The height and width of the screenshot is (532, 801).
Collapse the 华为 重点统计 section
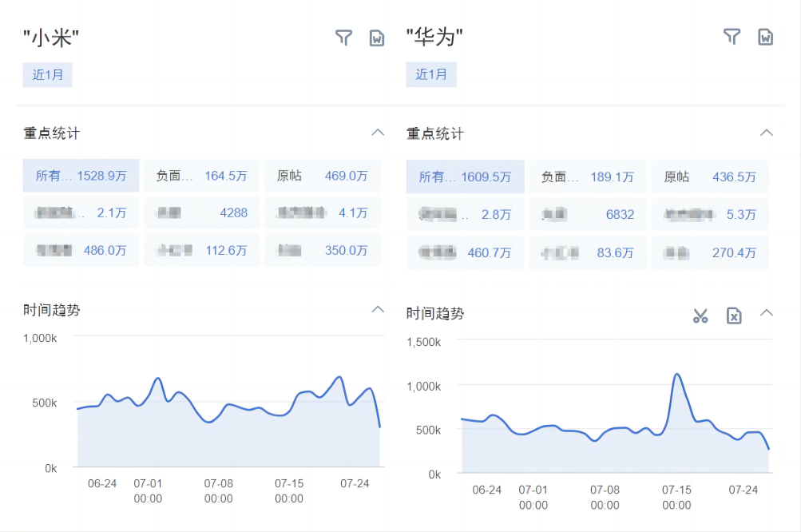pyautogui.click(x=767, y=133)
